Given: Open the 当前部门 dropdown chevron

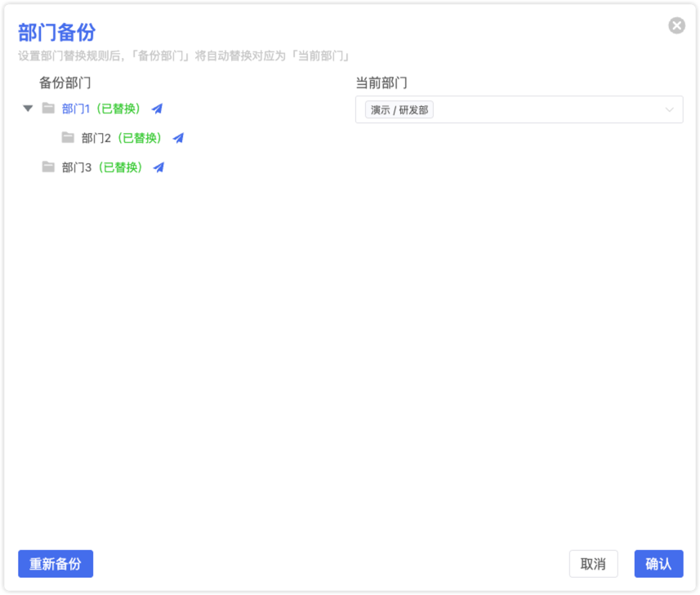Looking at the screenshot, I should (669, 109).
